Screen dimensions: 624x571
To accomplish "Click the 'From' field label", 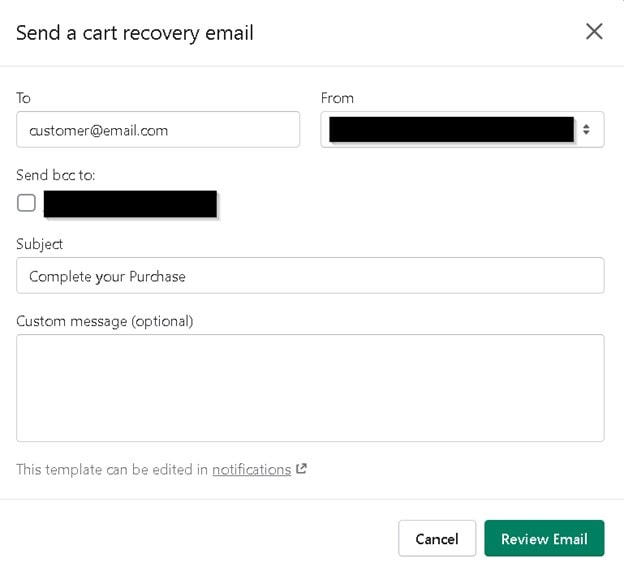I will [x=337, y=98].
